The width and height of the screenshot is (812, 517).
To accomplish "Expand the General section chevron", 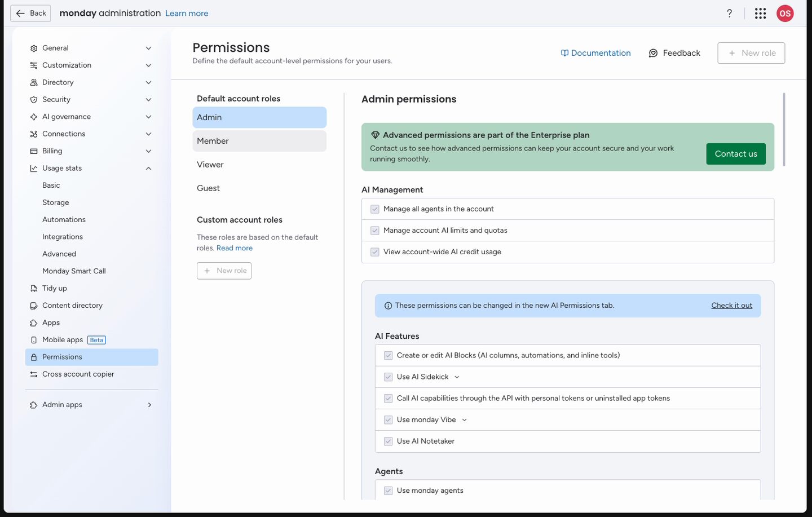I will [148, 48].
